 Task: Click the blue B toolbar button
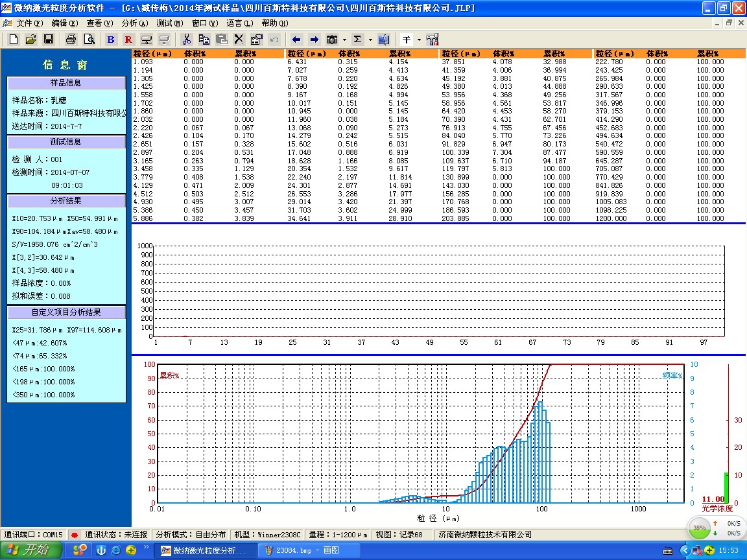coord(111,40)
